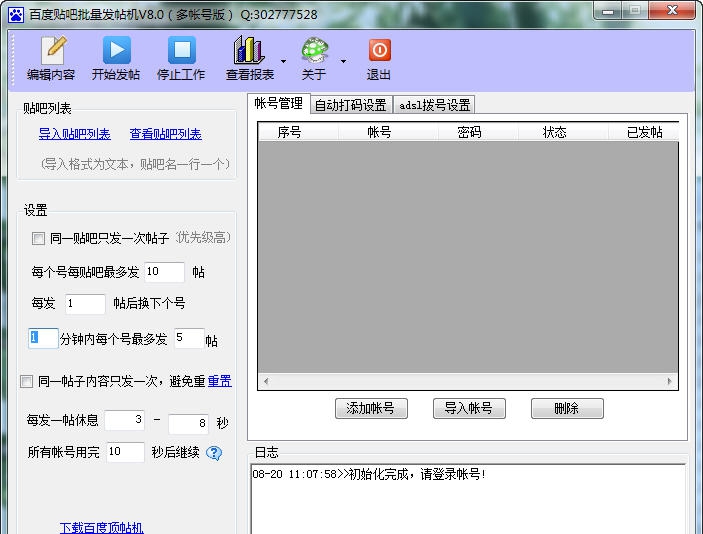703x534 pixels.
Task: Click the maximize window button
Action: point(634,11)
